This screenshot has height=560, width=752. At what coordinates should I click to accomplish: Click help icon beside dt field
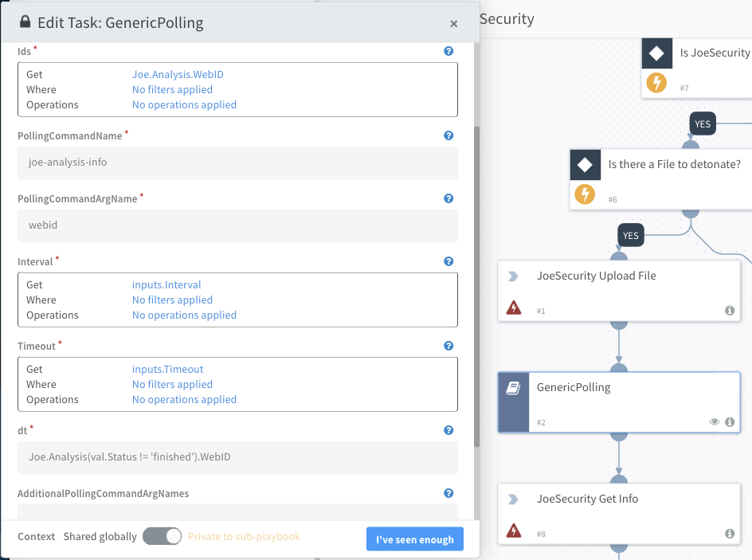pyautogui.click(x=448, y=430)
